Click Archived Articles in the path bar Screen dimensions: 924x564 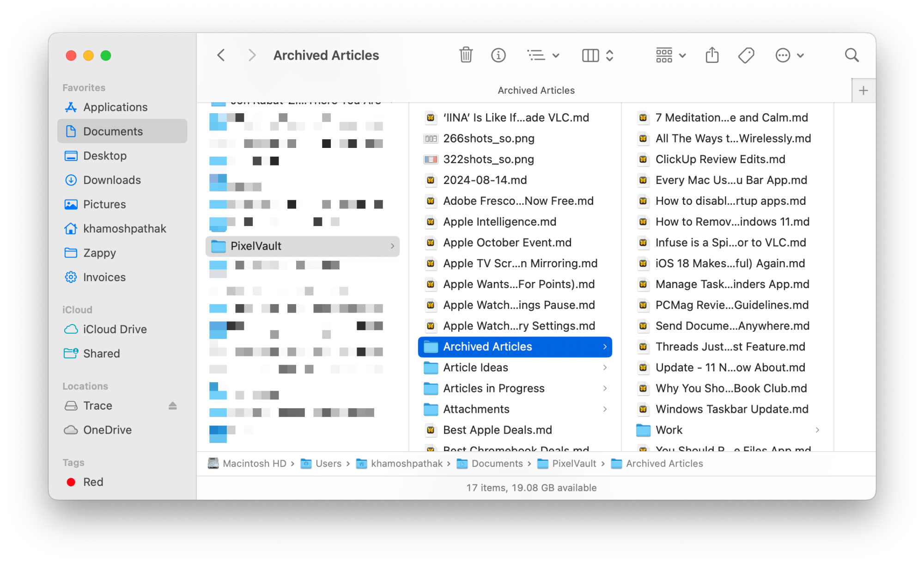click(x=657, y=463)
